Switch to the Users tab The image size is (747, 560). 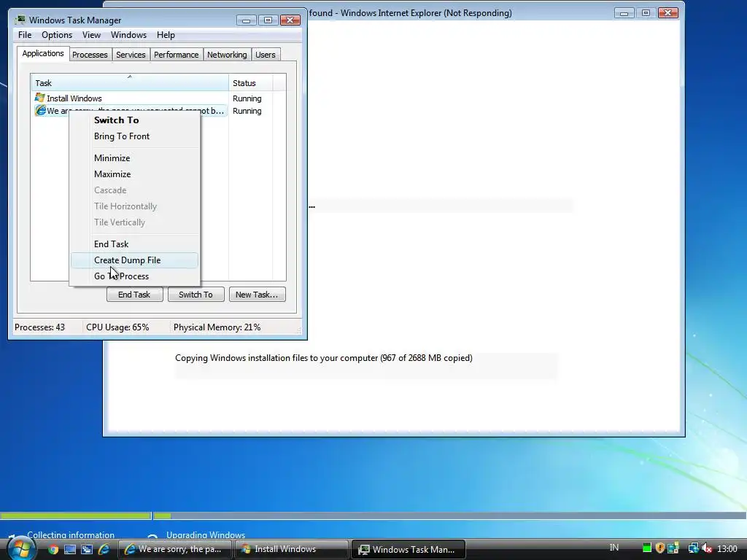[265, 55]
